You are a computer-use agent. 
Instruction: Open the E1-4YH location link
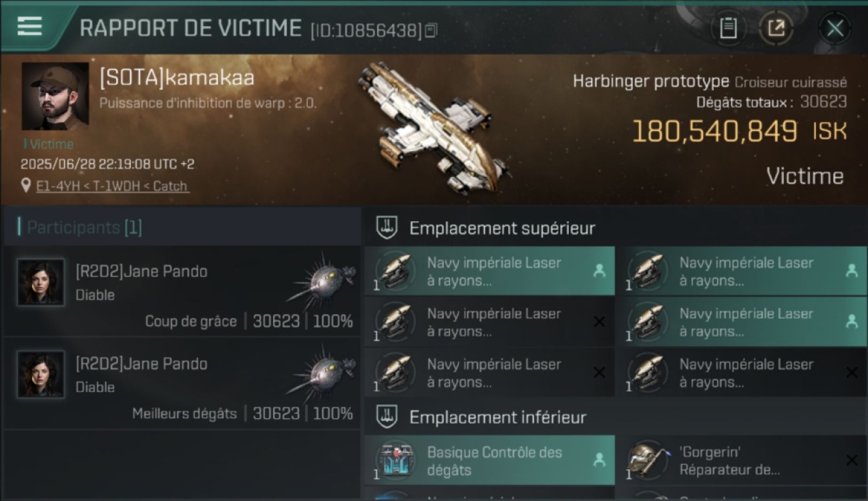[113, 186]
